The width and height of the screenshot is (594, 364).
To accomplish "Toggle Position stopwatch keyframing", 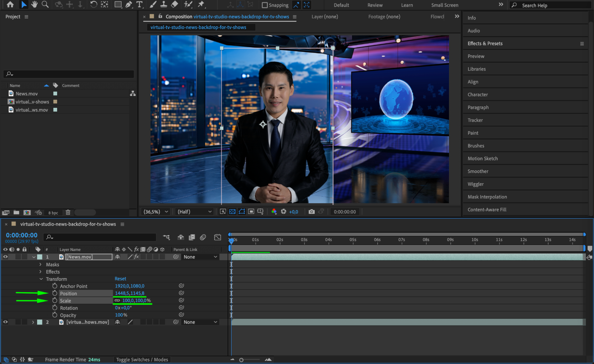I will pos(55,293).
